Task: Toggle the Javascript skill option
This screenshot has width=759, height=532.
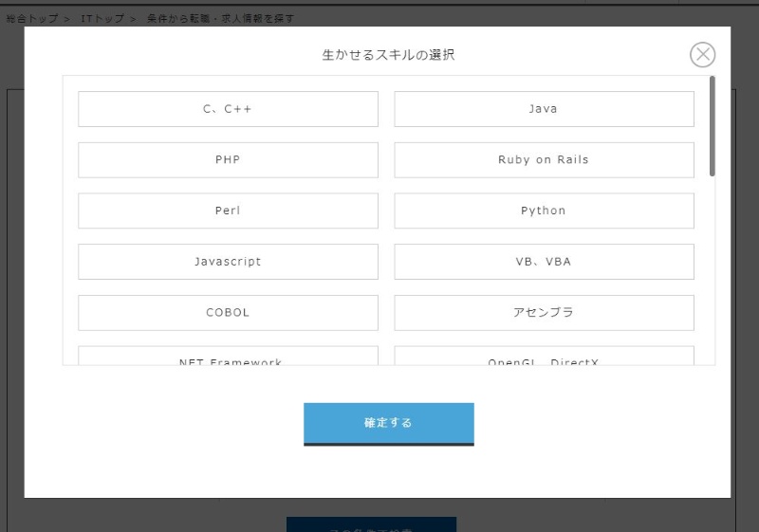Action: (x=228, y=262)
